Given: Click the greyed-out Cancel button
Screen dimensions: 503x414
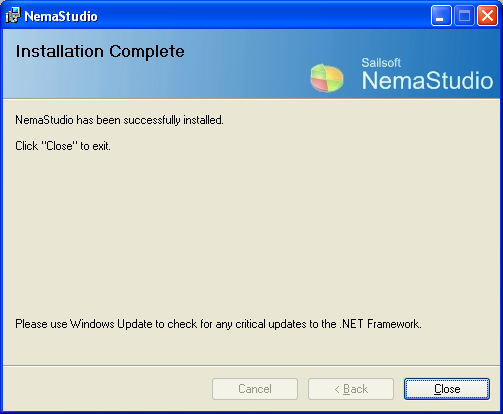Looking at the screenshot, I should (255, 389).
